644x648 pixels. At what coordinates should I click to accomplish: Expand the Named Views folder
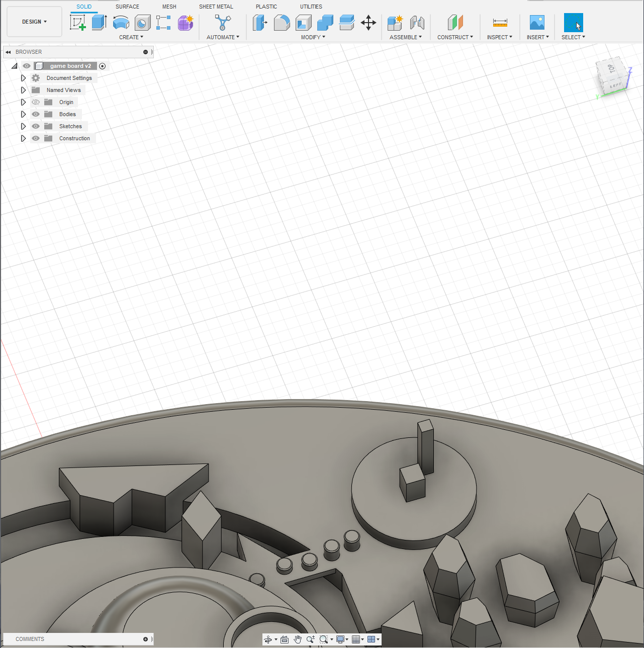click(23, 90)
